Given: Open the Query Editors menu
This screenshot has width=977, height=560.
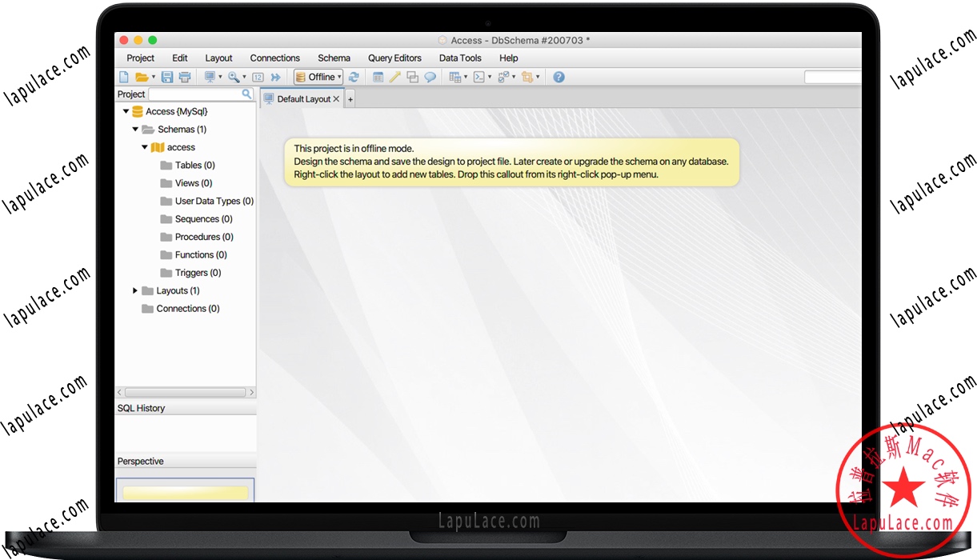Looking at the screenshot, I should coord(394,58).
